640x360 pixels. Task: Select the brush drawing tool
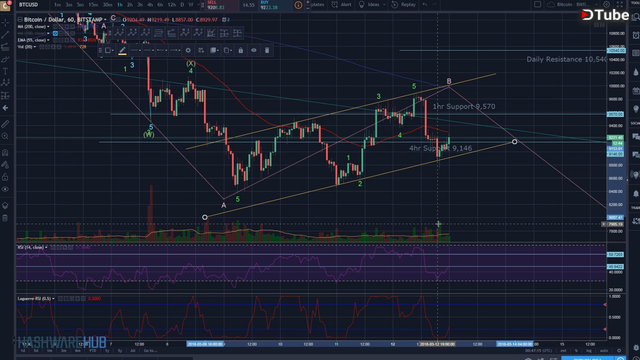pyautogui.click(x=5, y=60)
